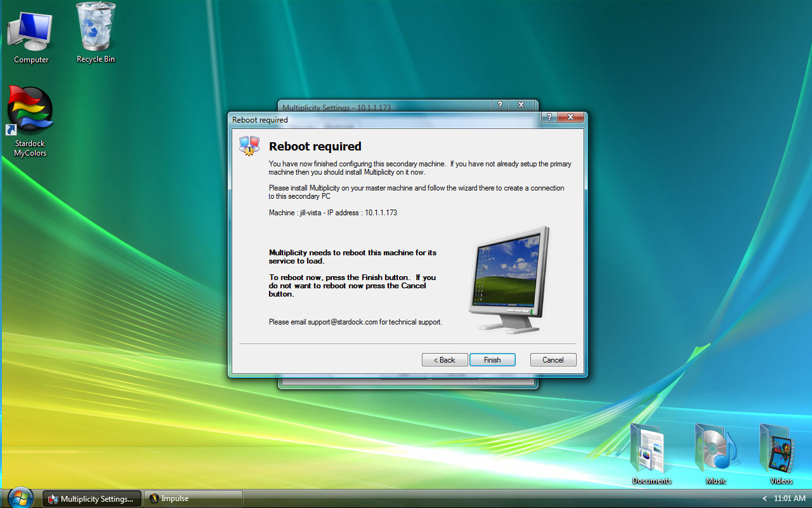Switch to Impulse taskbar button
Viewport: 812px width, 508px height.
193,498
